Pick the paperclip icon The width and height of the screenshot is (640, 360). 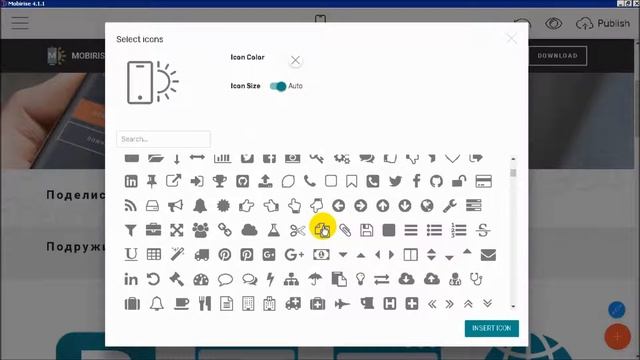(x=345, y=230)
